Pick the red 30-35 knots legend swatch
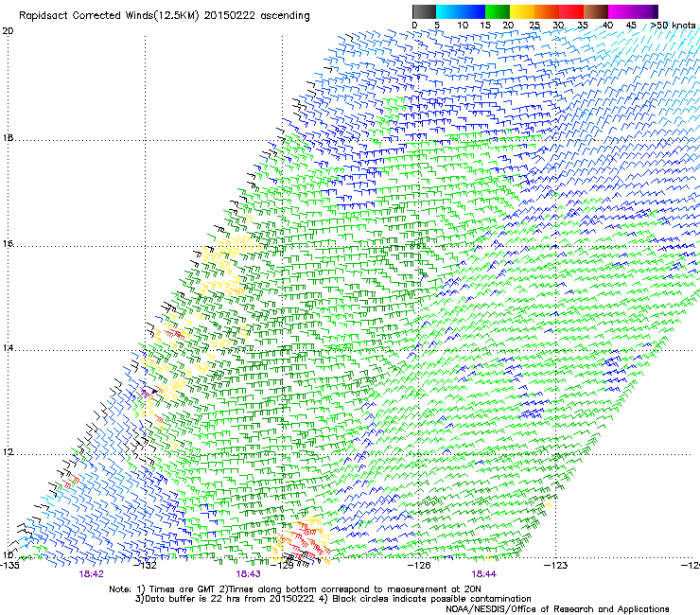Screen dimensions: 700x615 pyautogui.click(x=571, y=11)
